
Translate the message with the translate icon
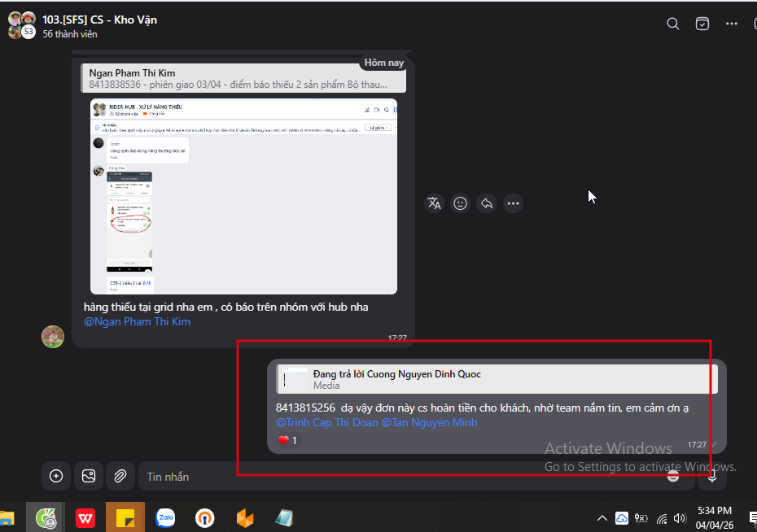[434, 203]
